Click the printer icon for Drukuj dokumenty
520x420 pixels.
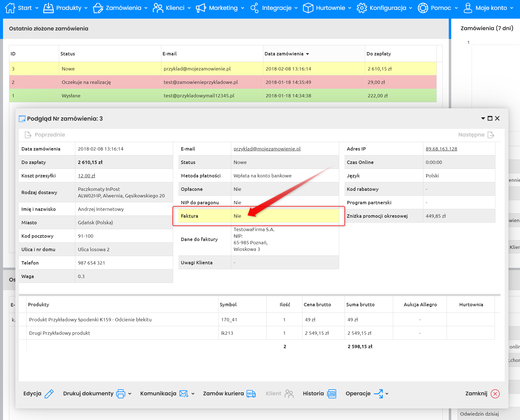click(x=121, y=394)
